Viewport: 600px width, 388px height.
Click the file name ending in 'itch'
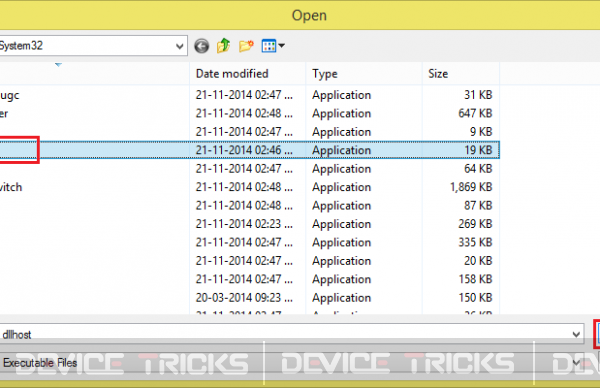coord(11,187)
